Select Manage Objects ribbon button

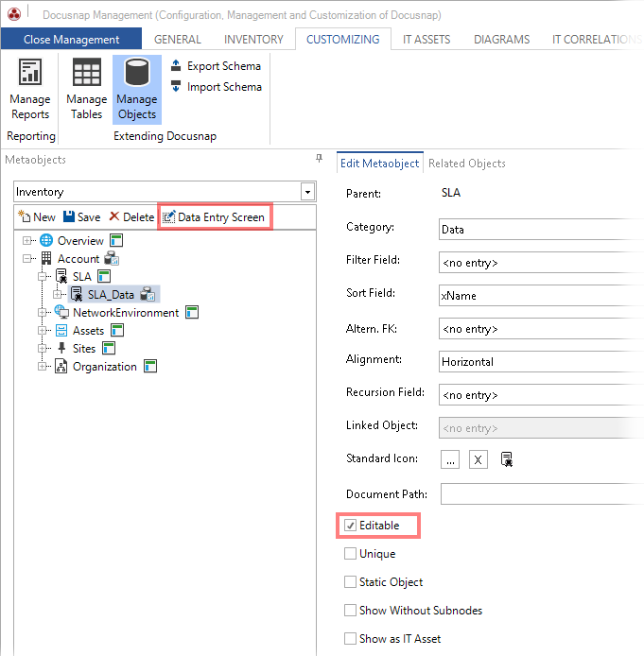(137, 90)
